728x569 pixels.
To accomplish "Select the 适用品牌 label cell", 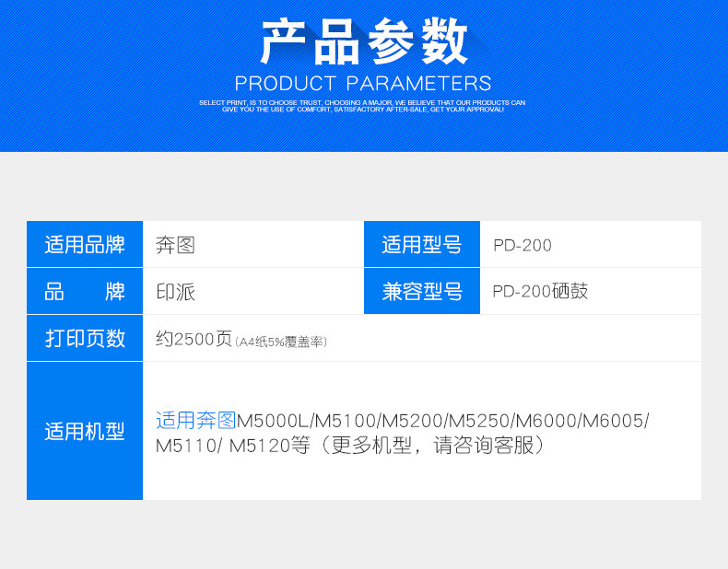I will [85, 244].
